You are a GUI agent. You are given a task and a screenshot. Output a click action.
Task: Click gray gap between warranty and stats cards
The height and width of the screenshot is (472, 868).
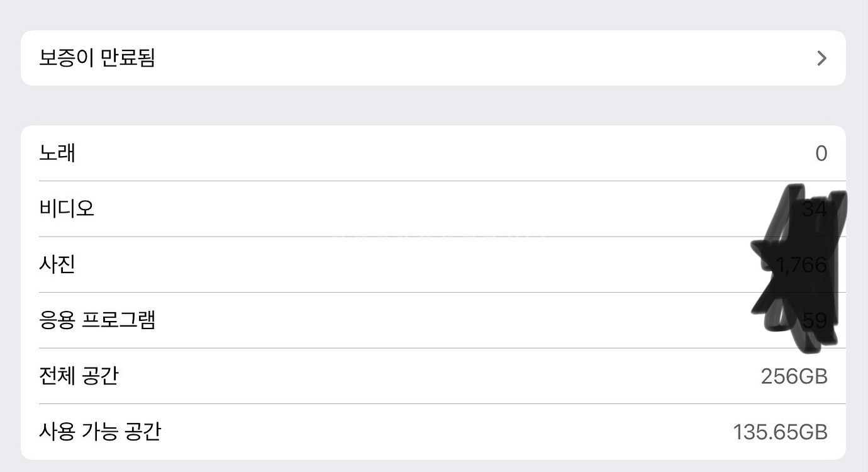[434, 105]
